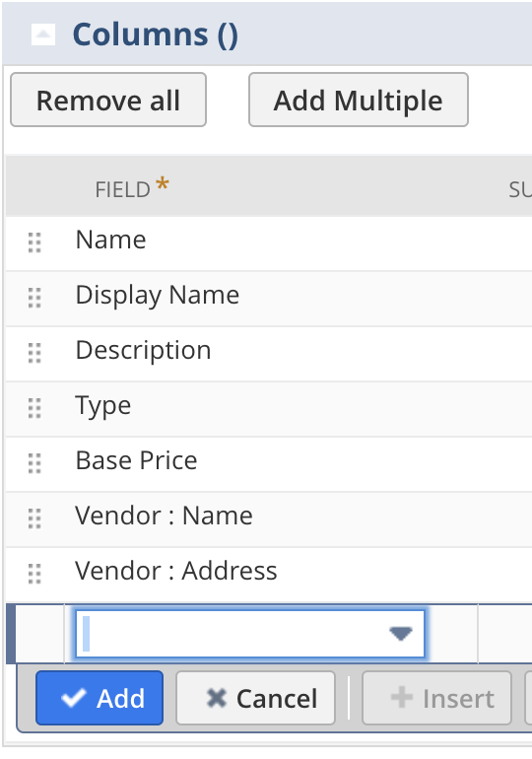The width and height of the screenshot is (532, 759).
Task: Click the Remove all button
Action: click(108, 100)
